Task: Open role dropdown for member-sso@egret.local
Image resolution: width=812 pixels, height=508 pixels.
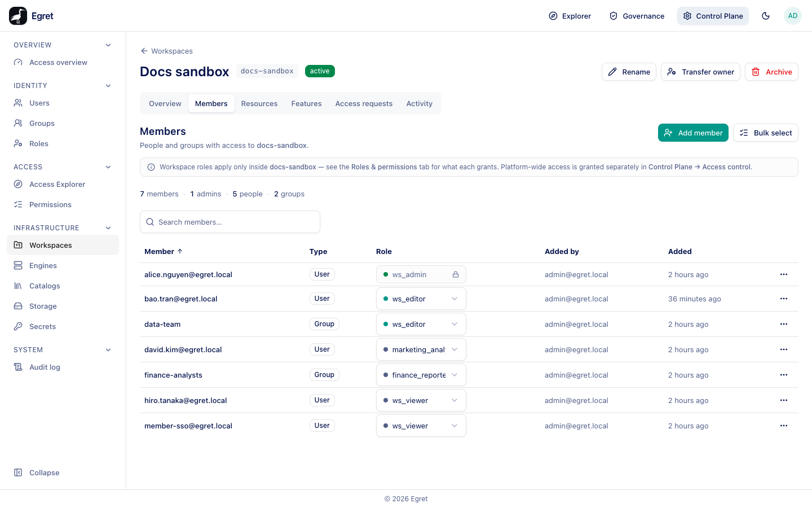Action: [421, 426]
